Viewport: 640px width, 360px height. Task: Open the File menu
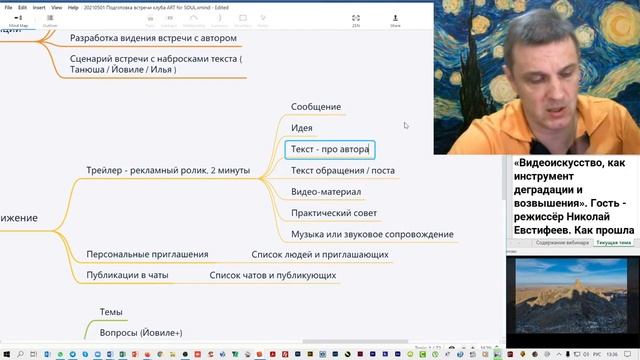click(x=8, y=7)
